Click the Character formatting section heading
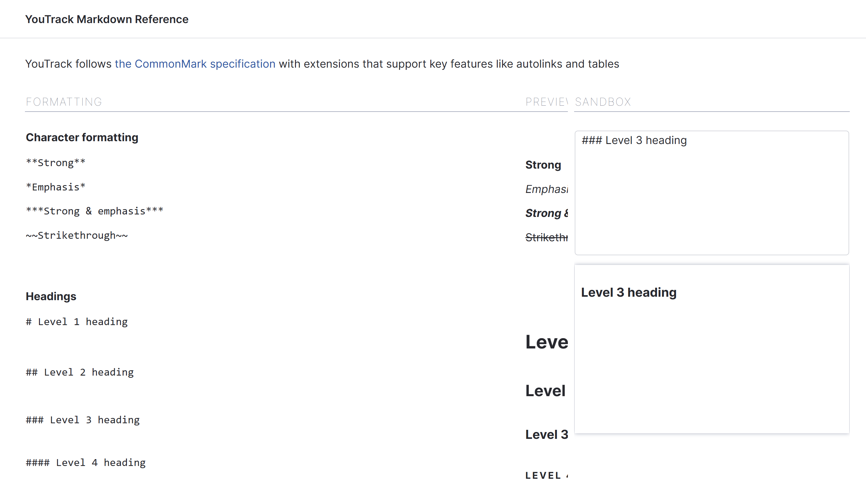This screenshot has height=504, width=866. pos(82,137)
